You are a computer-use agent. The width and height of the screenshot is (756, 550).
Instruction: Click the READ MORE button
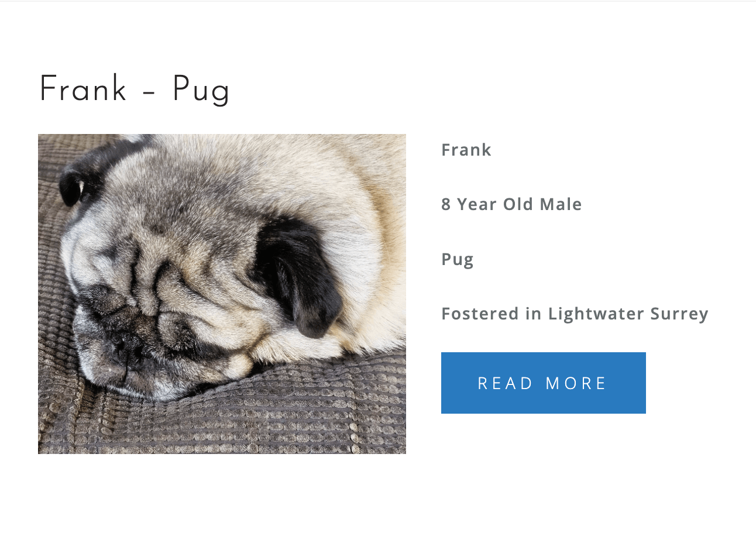pos(543,383)
